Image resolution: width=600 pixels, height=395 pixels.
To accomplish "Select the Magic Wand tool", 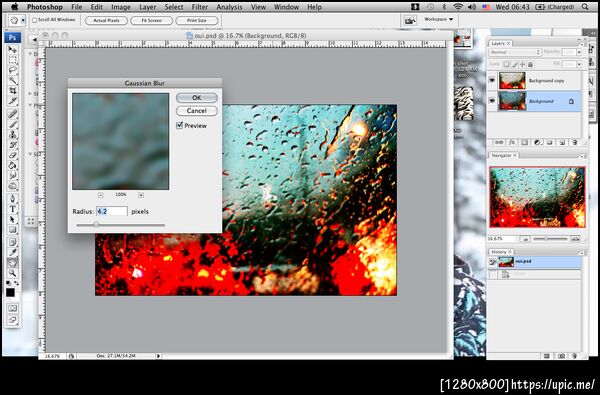I will pyautogui.click(x=12, y=80).
